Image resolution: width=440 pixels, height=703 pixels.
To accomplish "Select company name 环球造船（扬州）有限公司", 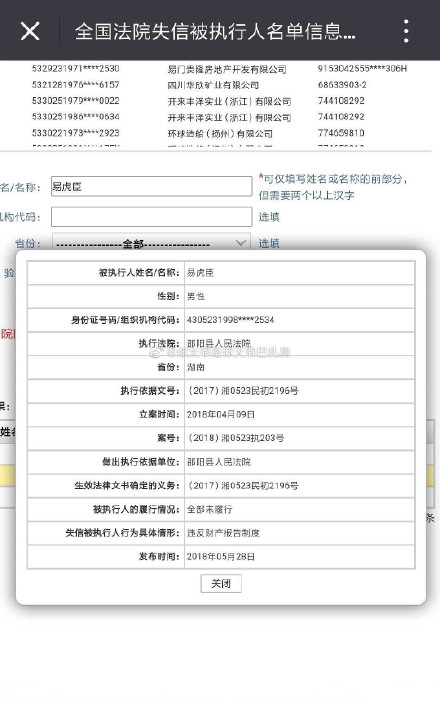I will [220, 134].
